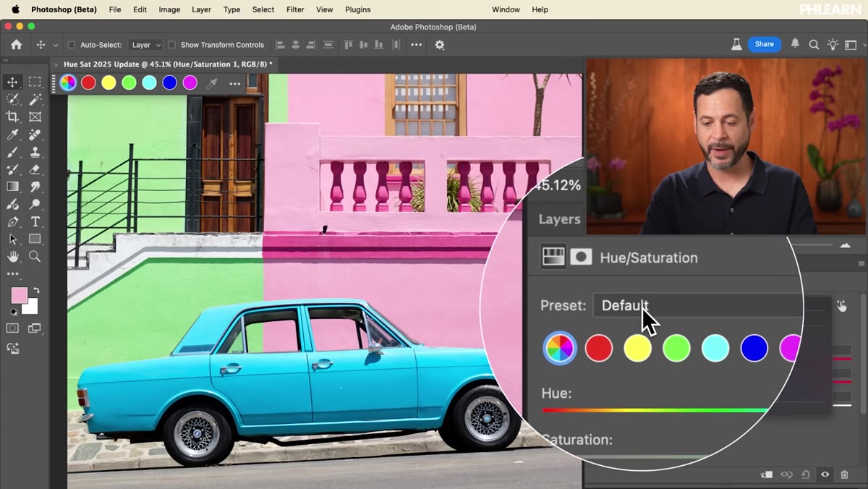The width and height of the screenshot is (868, 489).
Task: Open the three-dots menu on floating color bar
Action: click(x=235, y=83)
